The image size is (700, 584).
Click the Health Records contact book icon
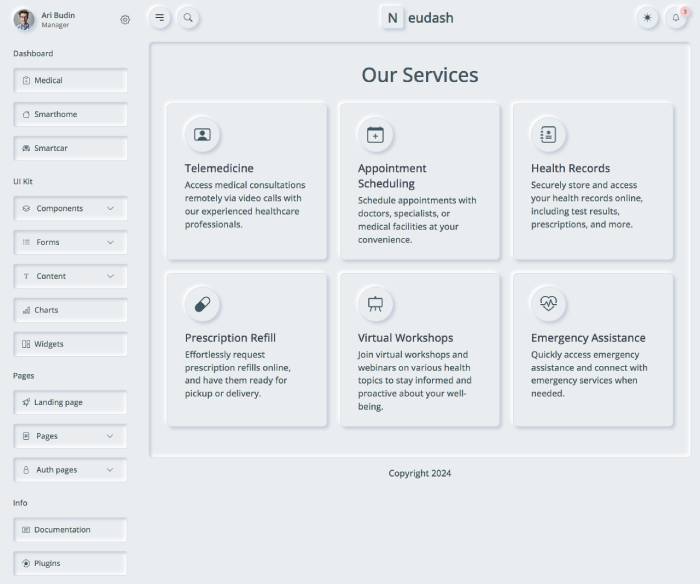(x=548, y=134)
